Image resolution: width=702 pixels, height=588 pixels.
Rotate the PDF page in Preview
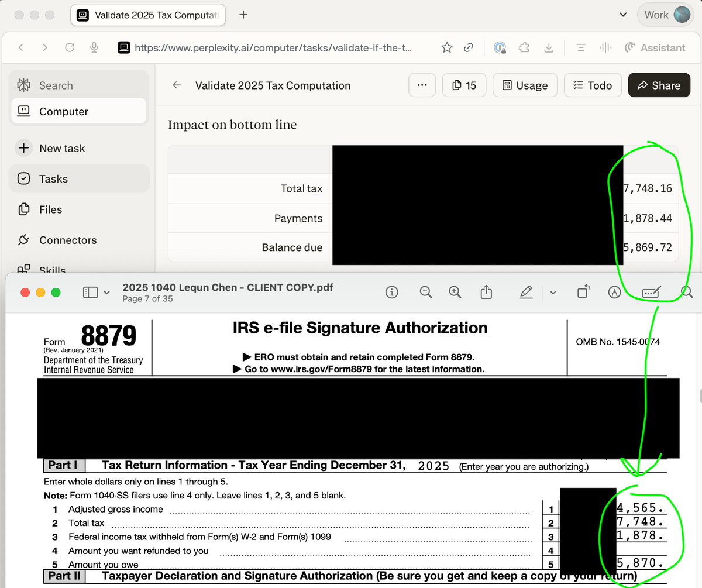tap(583, 292)
